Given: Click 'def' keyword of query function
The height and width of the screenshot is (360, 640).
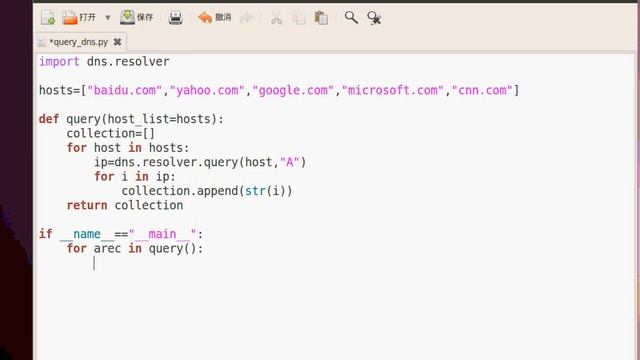Looking at the screenshot, I should click(49, 119).
